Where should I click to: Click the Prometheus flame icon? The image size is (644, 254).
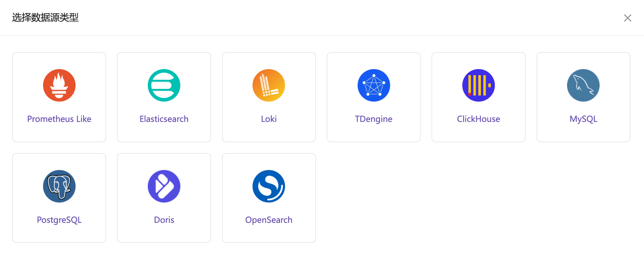coord(59,85)
